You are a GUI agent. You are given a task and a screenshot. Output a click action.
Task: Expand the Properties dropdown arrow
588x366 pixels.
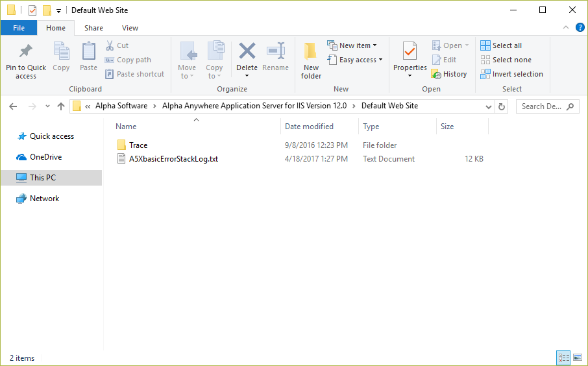(x=410, y=76)
